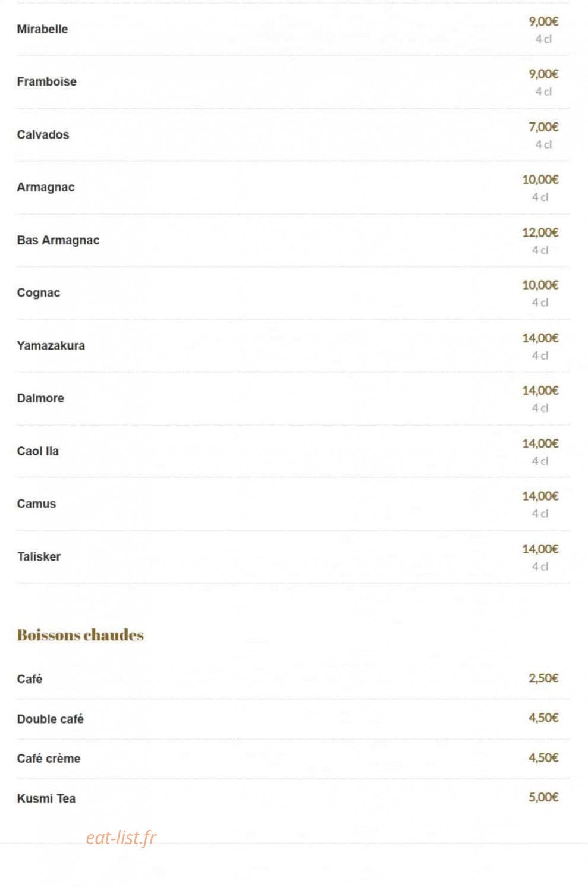Click the 12,00€ Bas Armagnac price

540,232
